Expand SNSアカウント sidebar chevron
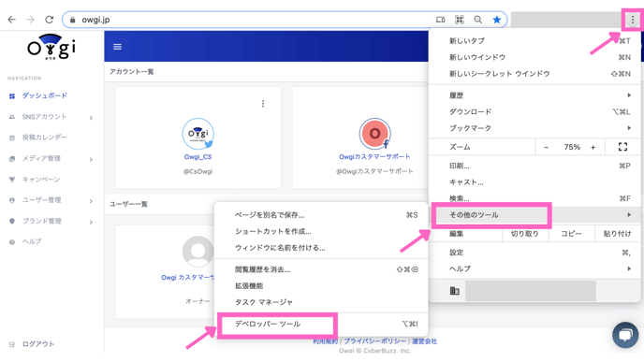Screen dimensions: 644x362 tap(91, 118)
